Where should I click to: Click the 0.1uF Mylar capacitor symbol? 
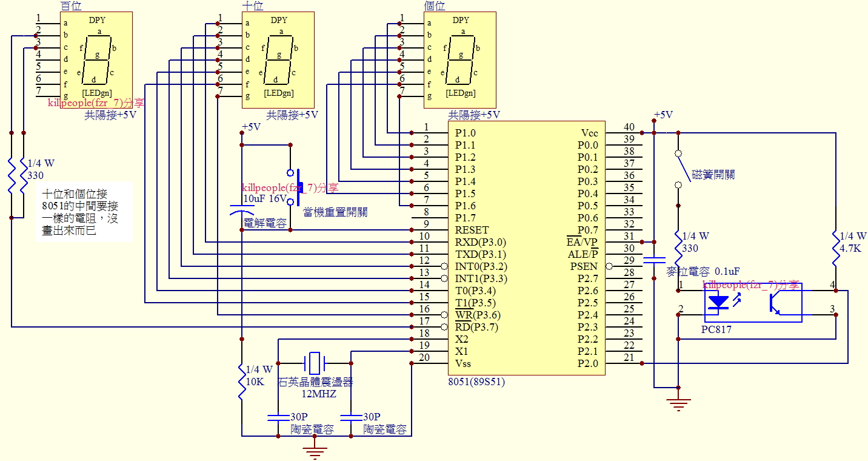[x=655, y=260]
